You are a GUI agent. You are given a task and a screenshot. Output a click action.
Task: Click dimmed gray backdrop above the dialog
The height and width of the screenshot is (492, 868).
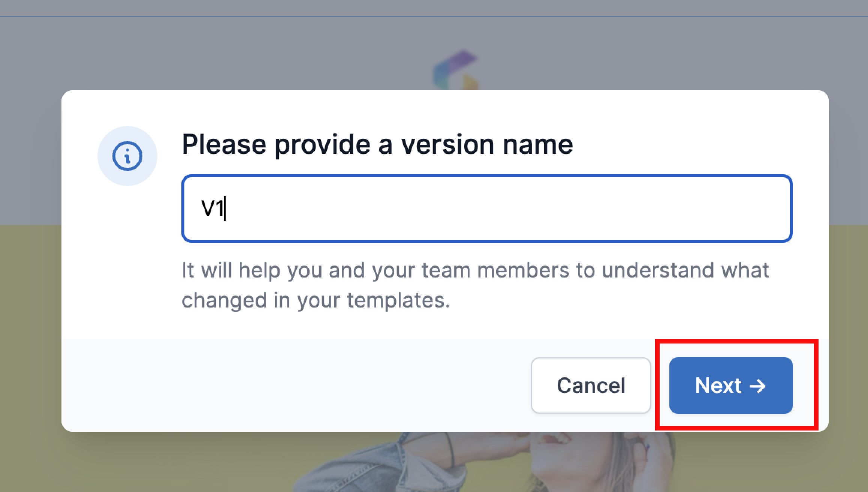(x=225, y=52)
